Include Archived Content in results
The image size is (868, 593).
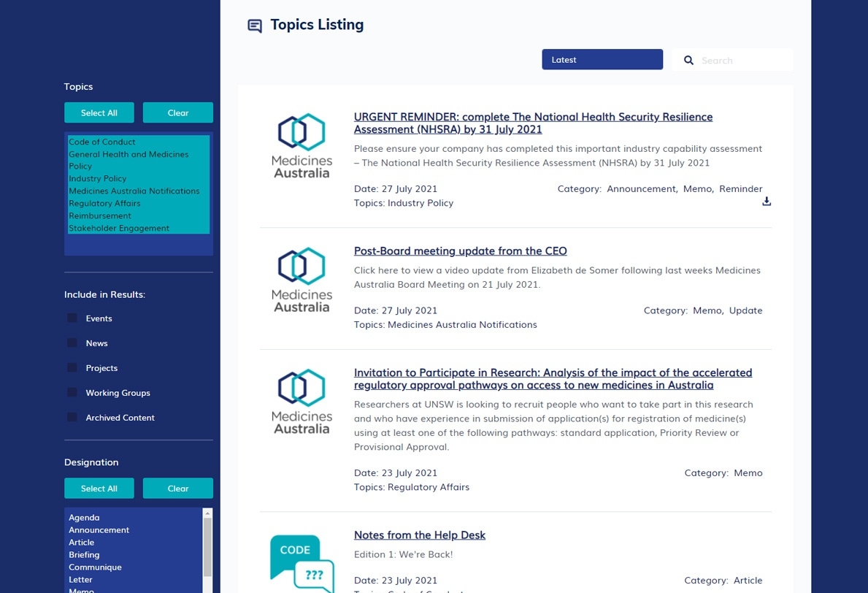point(72,417)
